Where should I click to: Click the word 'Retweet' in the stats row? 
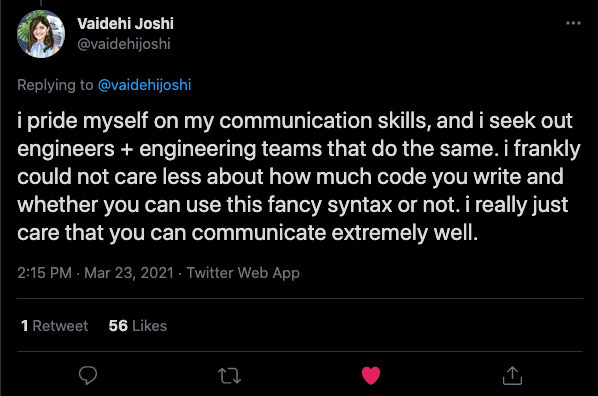coord(60,326)
